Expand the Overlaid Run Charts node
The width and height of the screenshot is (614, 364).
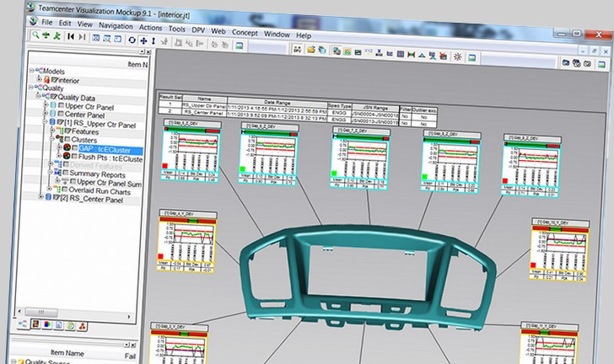(x=49, y=189)
